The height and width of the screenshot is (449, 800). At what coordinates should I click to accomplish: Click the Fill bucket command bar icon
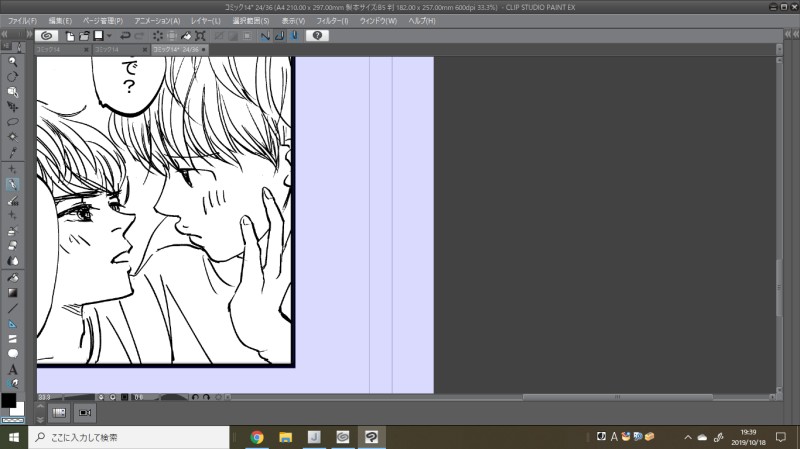[186, 36]
